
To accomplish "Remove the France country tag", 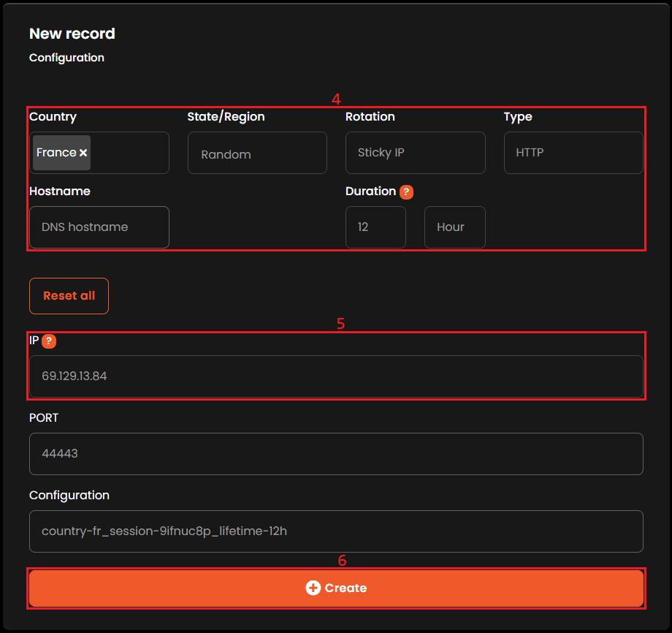I will pos(83,153).
